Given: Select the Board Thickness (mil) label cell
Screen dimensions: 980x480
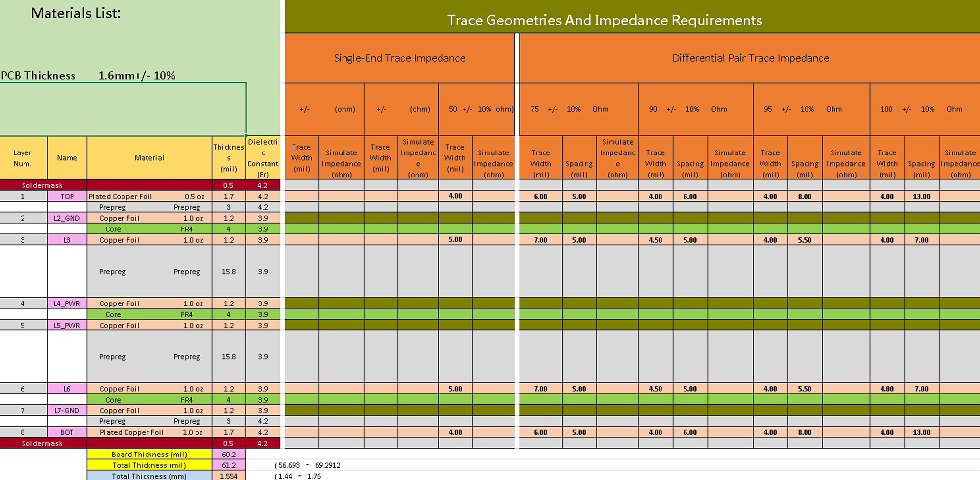Looking at the screenshot, I should coord(149,454).
